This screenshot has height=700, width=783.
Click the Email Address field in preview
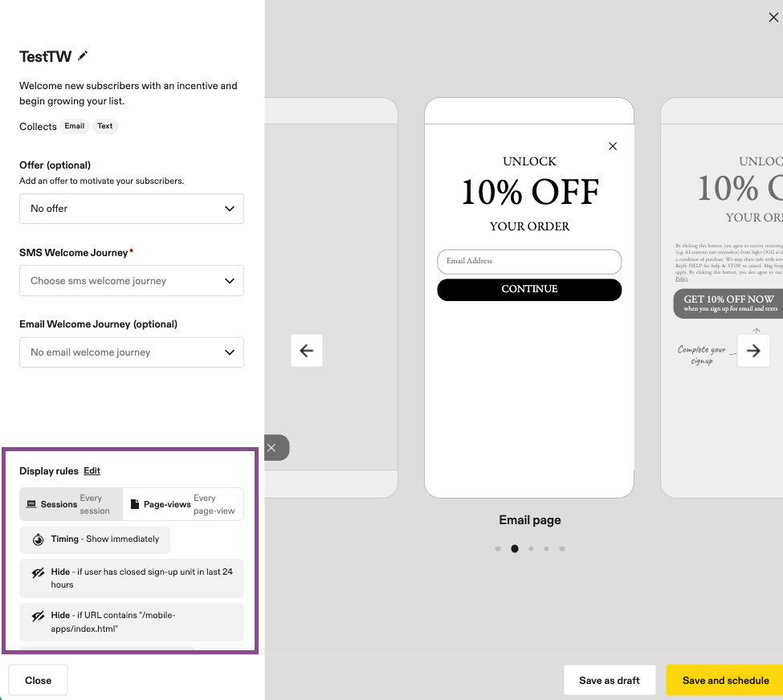point(529,261)
